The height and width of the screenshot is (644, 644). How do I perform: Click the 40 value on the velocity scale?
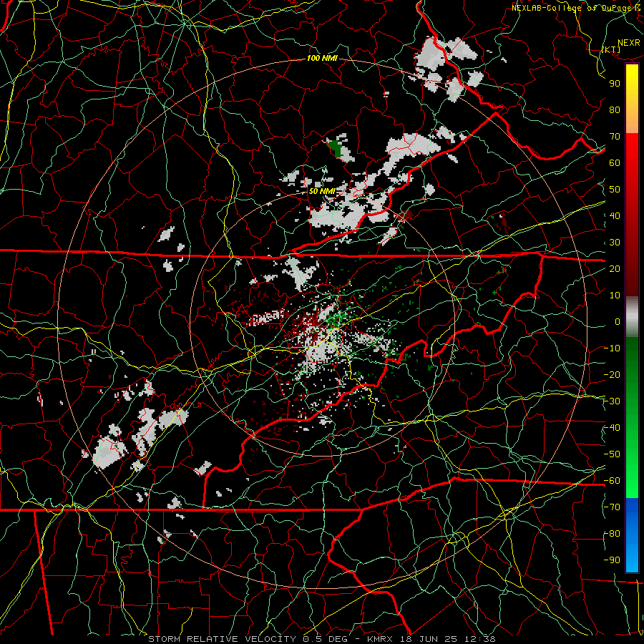point(615,216)
